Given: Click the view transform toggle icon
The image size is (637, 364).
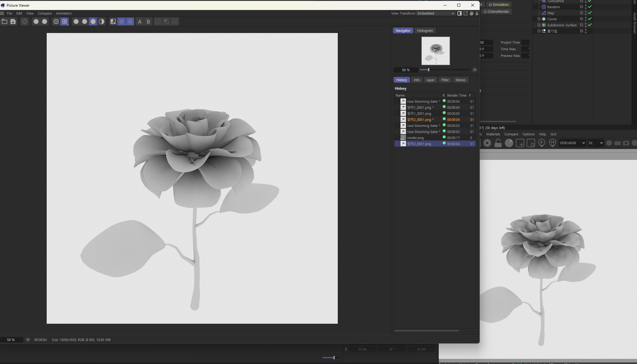Looking at the screenshot, I should click(460, 13).
